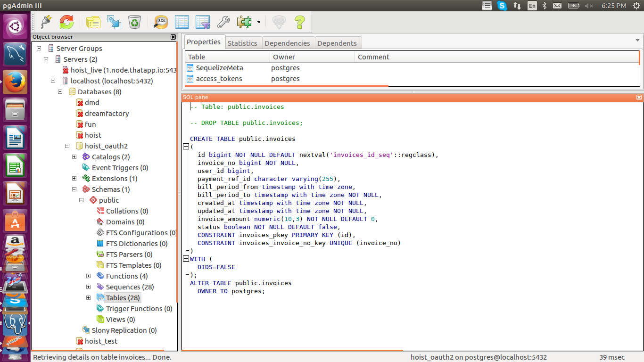This screenshot has width=644, height=362.
Task: Close the SQL pane
Action: point(639,97)
